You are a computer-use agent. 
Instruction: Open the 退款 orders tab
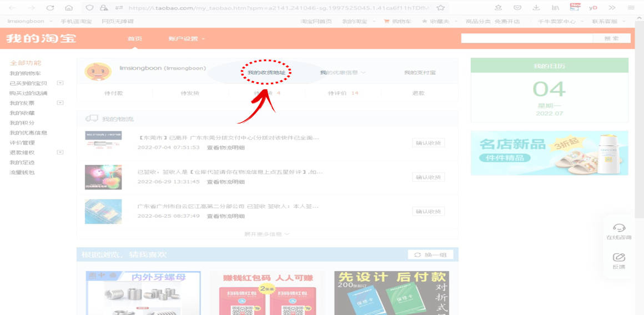point(419,93)
